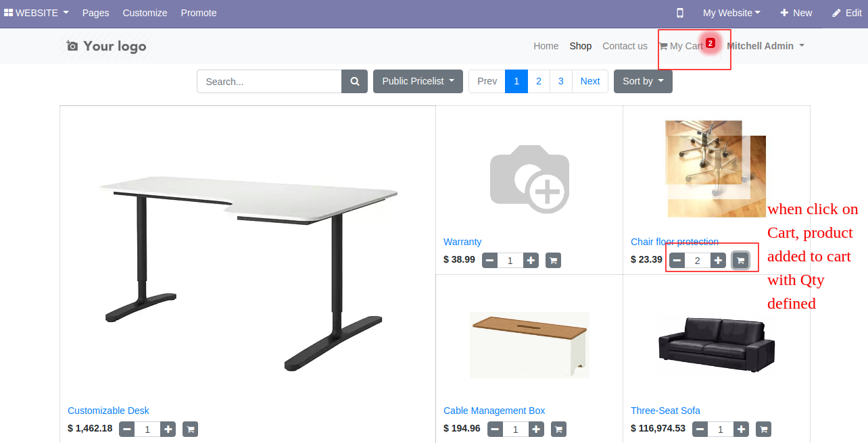This screenshot has width=868, height=443.
Task: Decrease Chair floor protection quantity with minus
Action: pos(677,260)
